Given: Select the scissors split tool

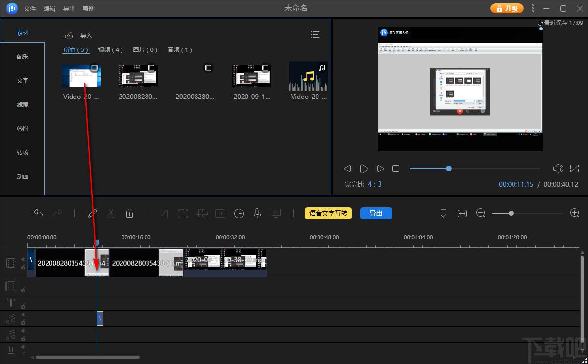Looking at the screenshot, I should tap(111, 213).
